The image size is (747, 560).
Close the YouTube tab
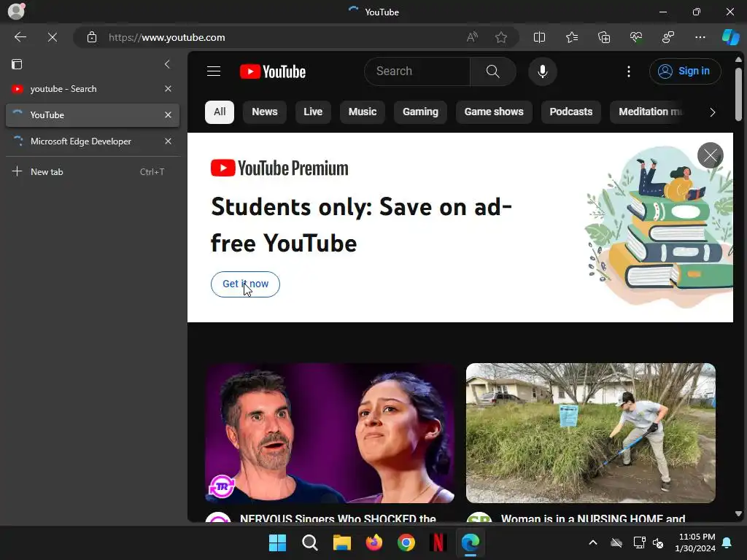tap(169, 115)
